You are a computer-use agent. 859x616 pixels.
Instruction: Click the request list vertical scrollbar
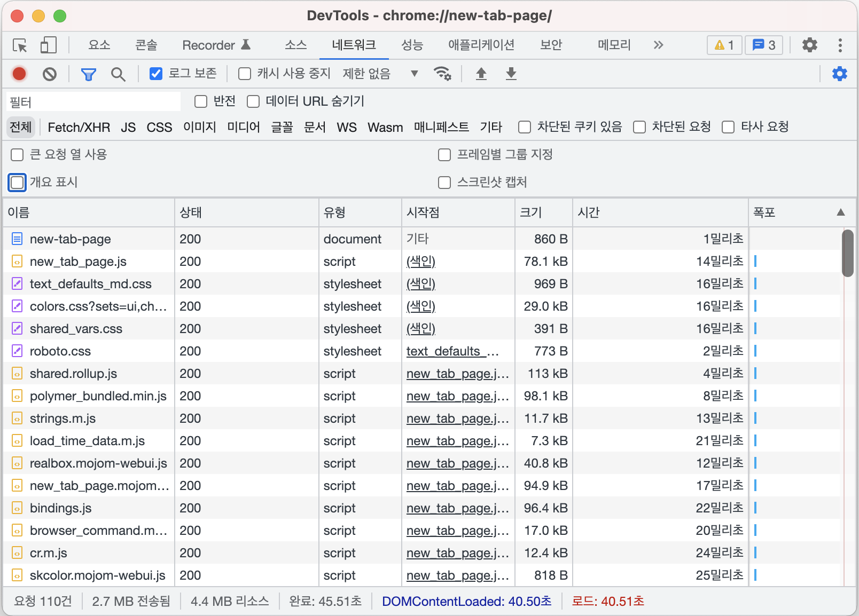pyautogui.click(x=848, y=253)
